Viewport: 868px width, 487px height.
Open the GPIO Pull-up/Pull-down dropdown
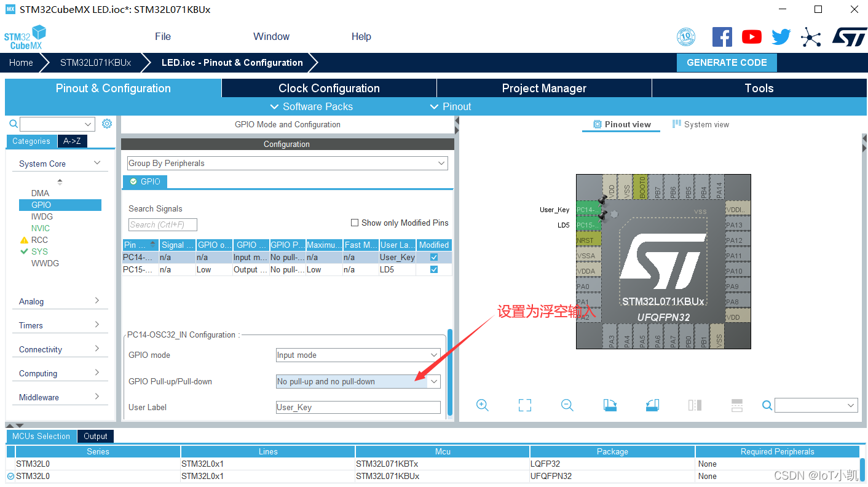[x=358, y=381]
